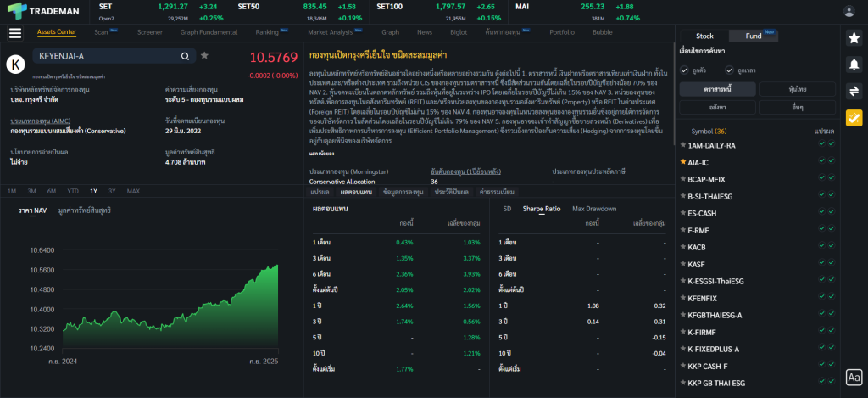
Task: Star the KFYENJAI-A fund as favorite
Action: (204, 56)
